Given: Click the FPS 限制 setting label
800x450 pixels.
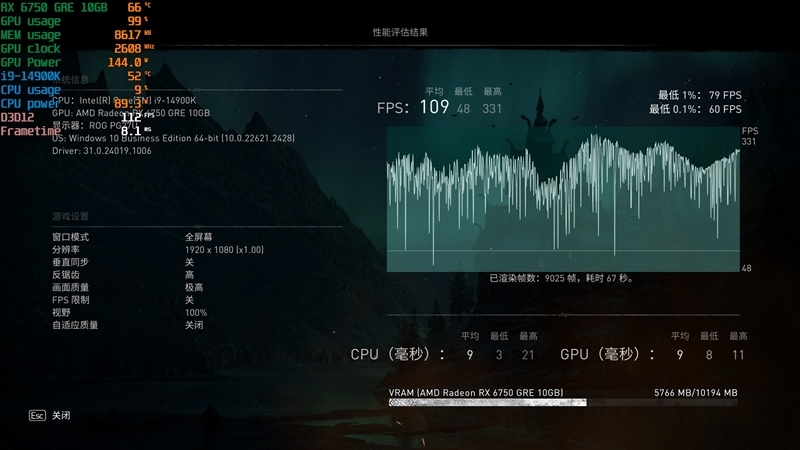Looking at the screenshot, I should point(70,300).
